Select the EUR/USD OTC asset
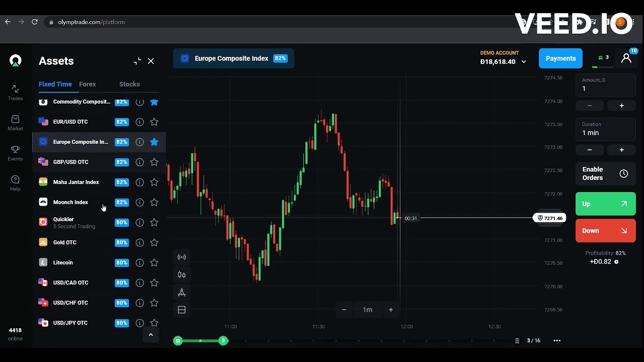Screen dimensions: 644x362 [x=99, y=122]
